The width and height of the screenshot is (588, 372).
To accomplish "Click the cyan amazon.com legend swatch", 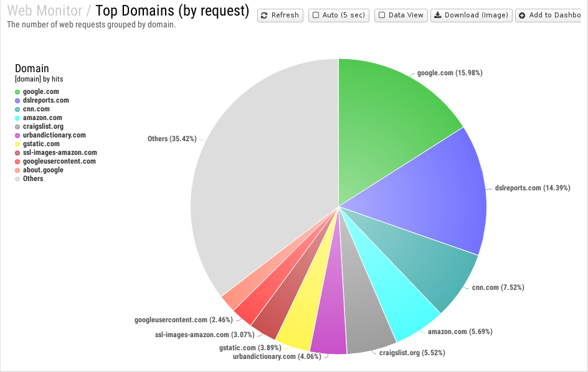I will pos(17,118).
